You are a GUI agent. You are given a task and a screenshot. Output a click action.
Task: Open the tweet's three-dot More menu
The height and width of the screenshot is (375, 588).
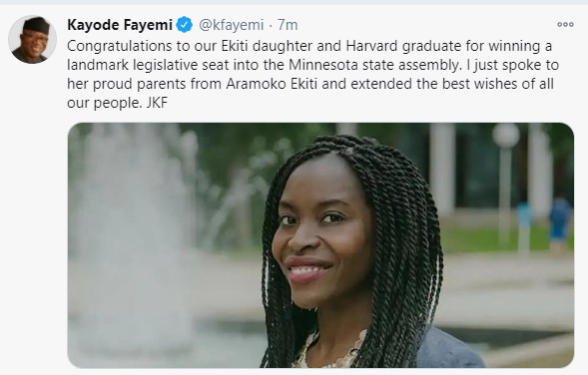(565, 25)
